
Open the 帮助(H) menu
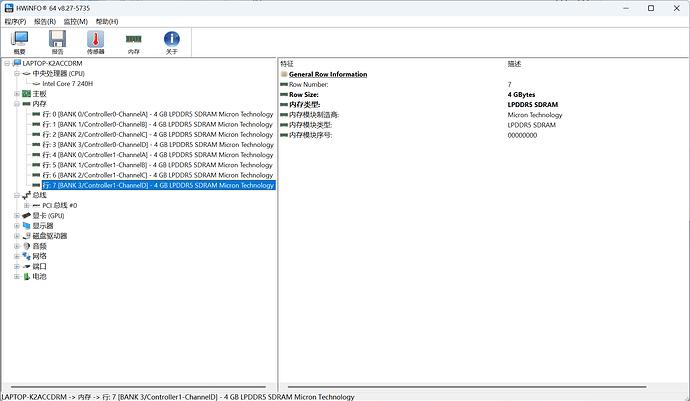(105, 20)
